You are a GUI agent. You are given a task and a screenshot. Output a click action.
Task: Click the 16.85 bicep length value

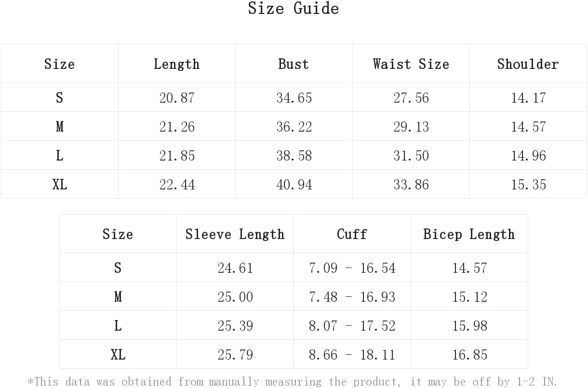(469, 355)
